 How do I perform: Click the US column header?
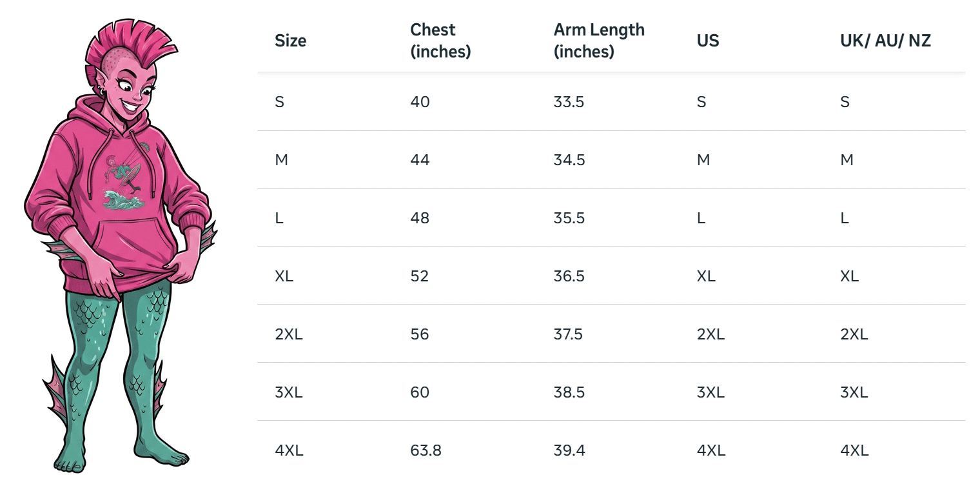pyautogui.click(x=707, y=41)
